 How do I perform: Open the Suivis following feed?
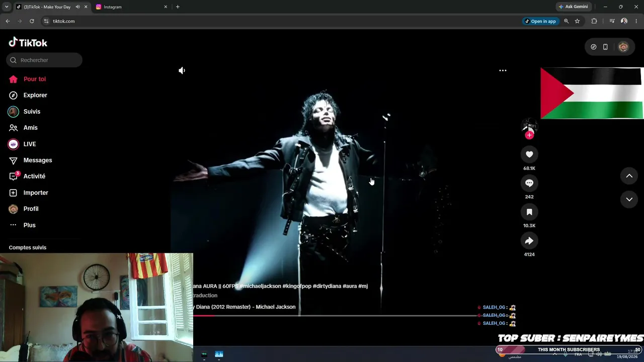32,112
